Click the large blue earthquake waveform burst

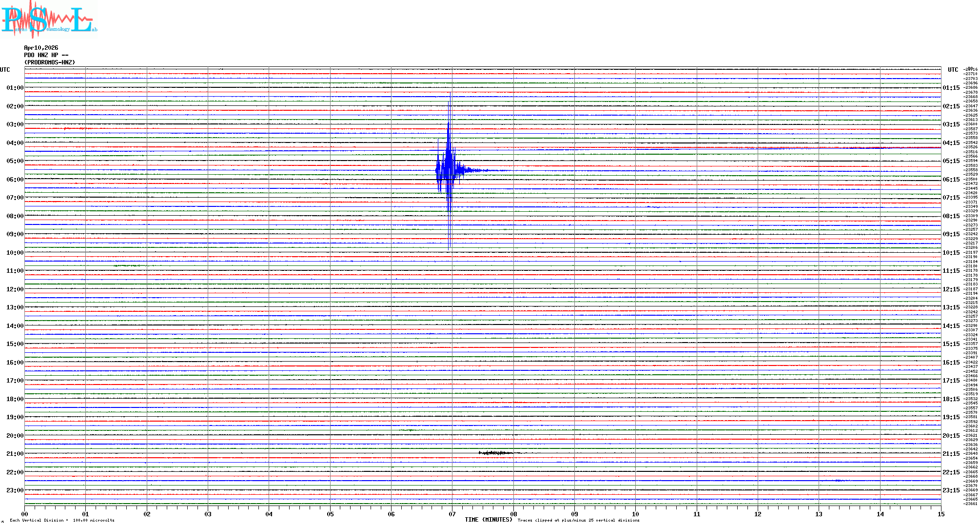[x=449, y=170]
